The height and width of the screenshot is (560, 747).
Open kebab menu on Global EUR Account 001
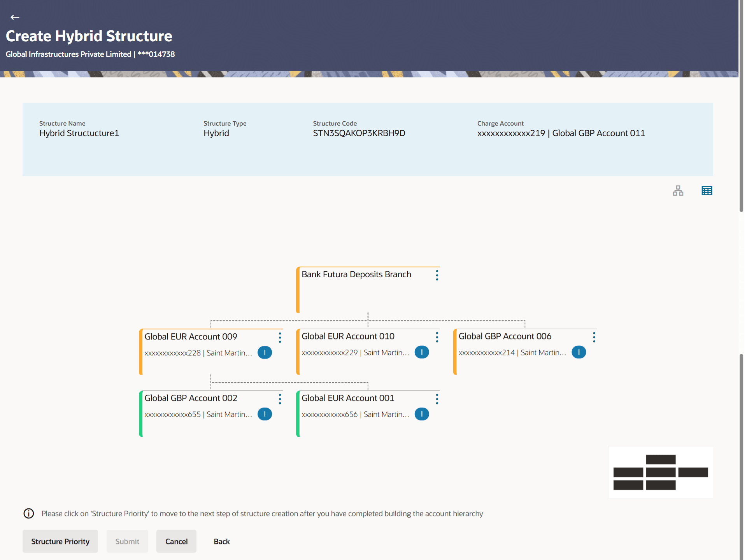coord(437,399)
